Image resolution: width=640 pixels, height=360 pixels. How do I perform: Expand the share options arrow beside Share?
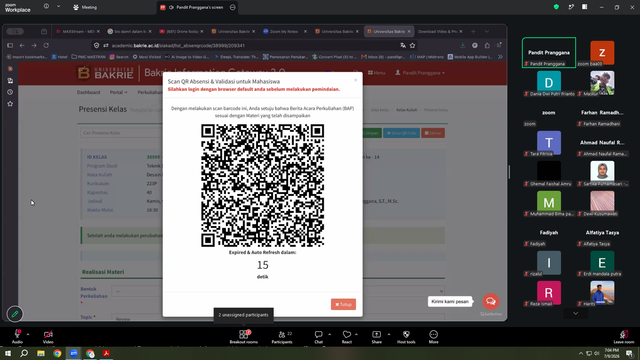pos(389,334)
